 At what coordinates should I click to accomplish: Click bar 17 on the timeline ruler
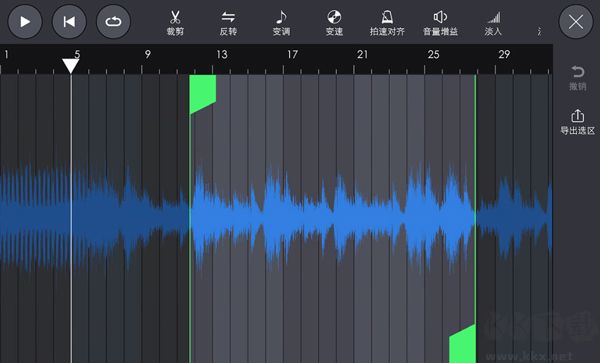(x=292, y=55)
